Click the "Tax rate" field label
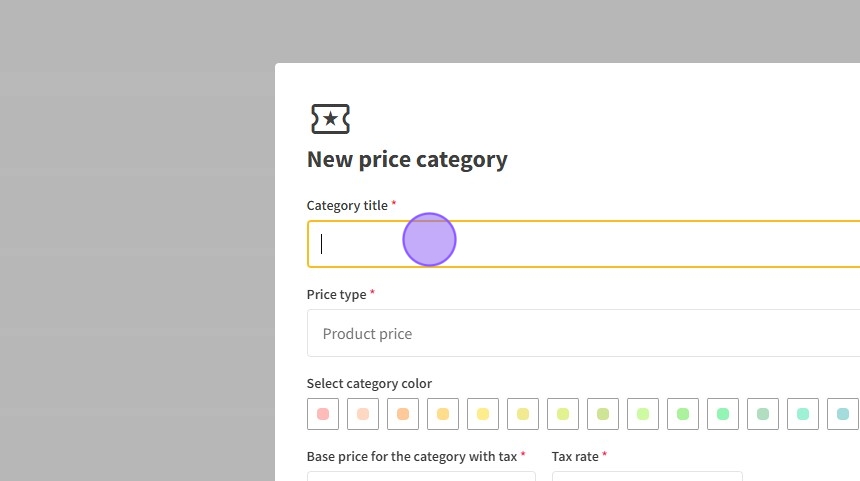 point(575,456)
